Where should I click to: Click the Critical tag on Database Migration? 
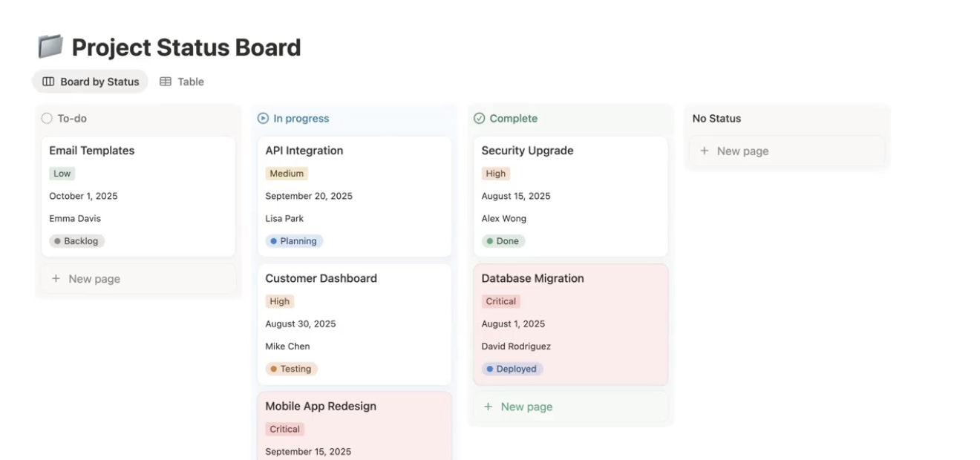click(500, 301)
